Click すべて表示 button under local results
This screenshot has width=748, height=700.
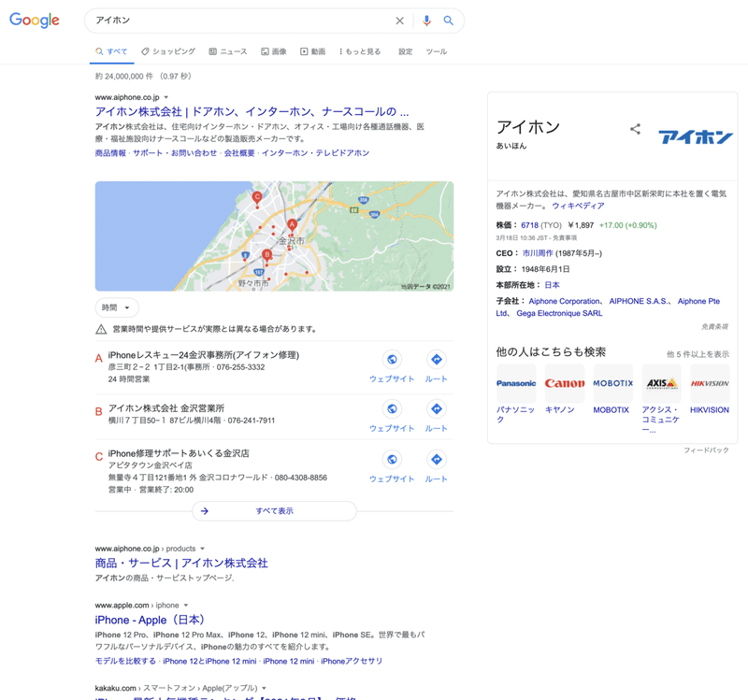[274, 511]
